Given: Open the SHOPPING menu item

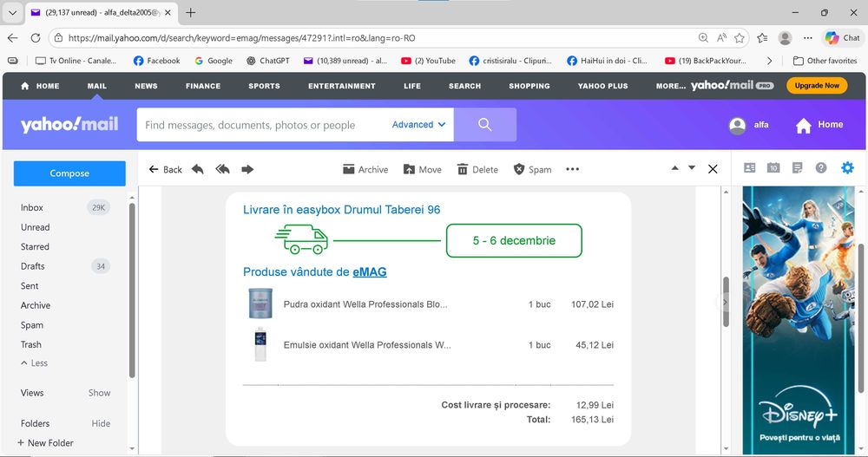Looking at the screenshot, I should point(529,86).
